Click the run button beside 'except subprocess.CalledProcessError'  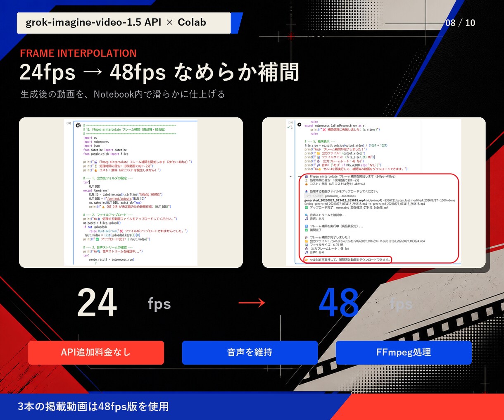[300, 124]
